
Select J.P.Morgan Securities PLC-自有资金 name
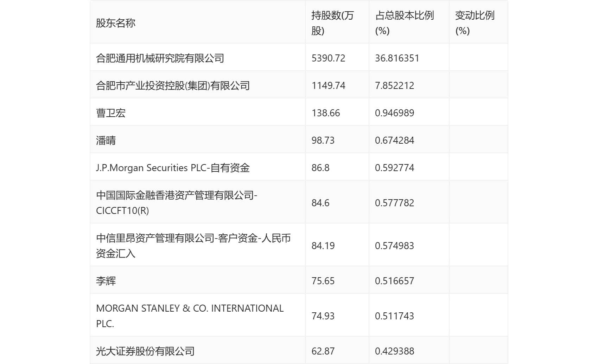(173, 168)
